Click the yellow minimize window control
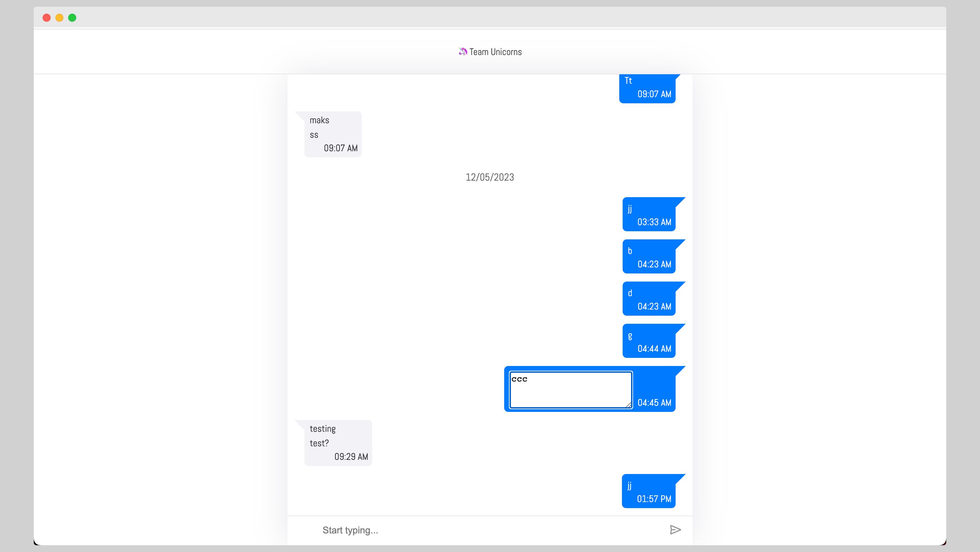This screenshot has width=980, height=552. (x=59, y=18)
